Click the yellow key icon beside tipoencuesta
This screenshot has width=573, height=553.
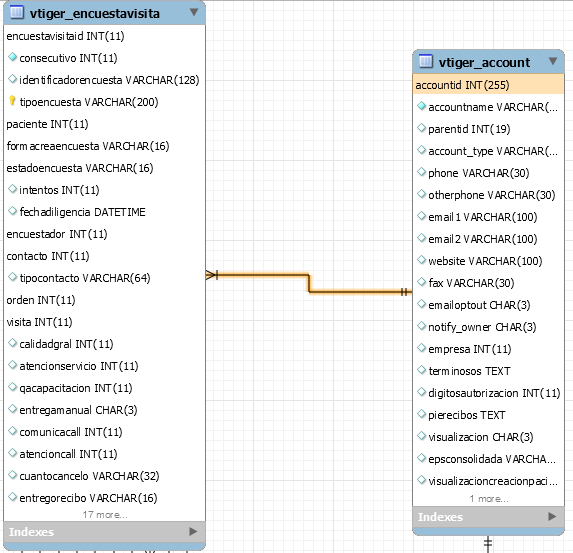click(x=12, y=101)
